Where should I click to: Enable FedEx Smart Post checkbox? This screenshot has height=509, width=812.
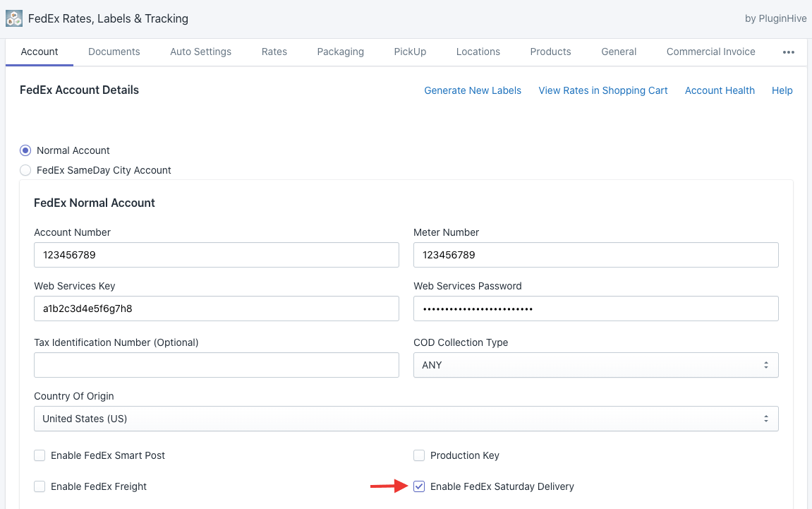pyautogui.click(x=40, y=455)
